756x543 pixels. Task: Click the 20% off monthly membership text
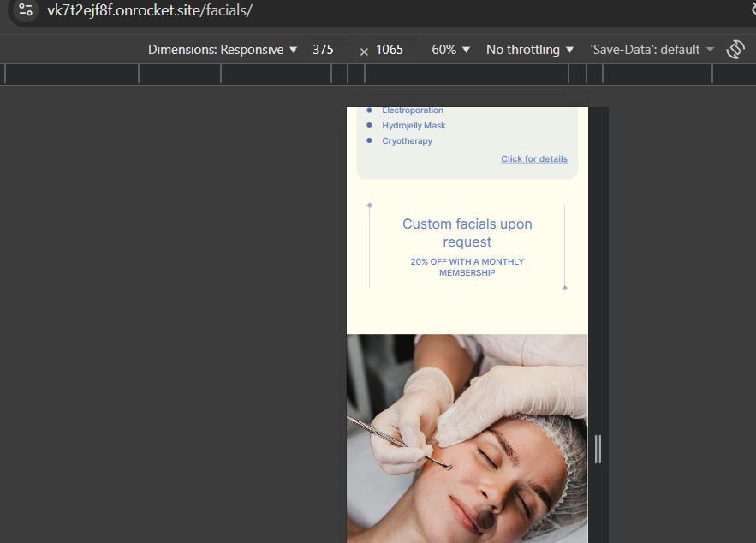tap(467, 267)
